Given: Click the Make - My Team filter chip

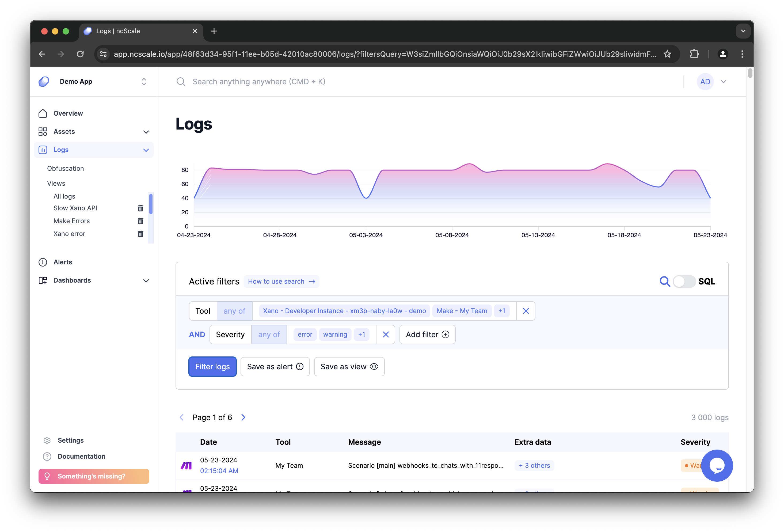Looking at the screenshot, I should [462, 311].
